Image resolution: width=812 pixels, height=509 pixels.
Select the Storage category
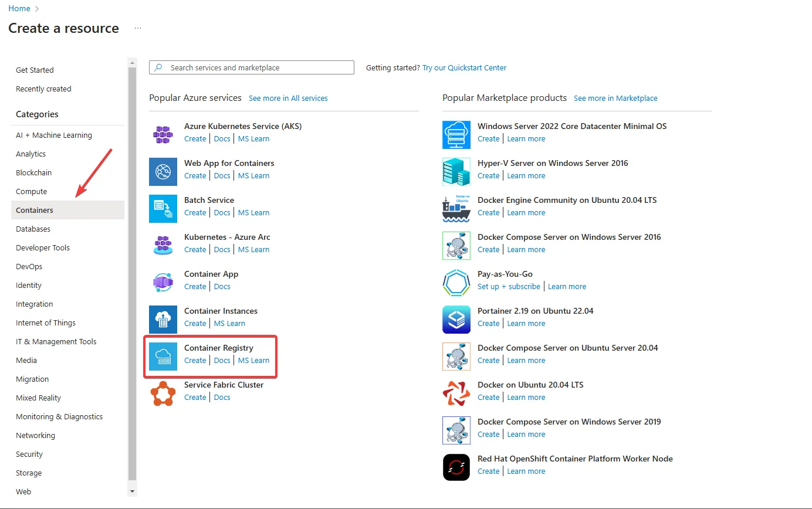[67, 473]
